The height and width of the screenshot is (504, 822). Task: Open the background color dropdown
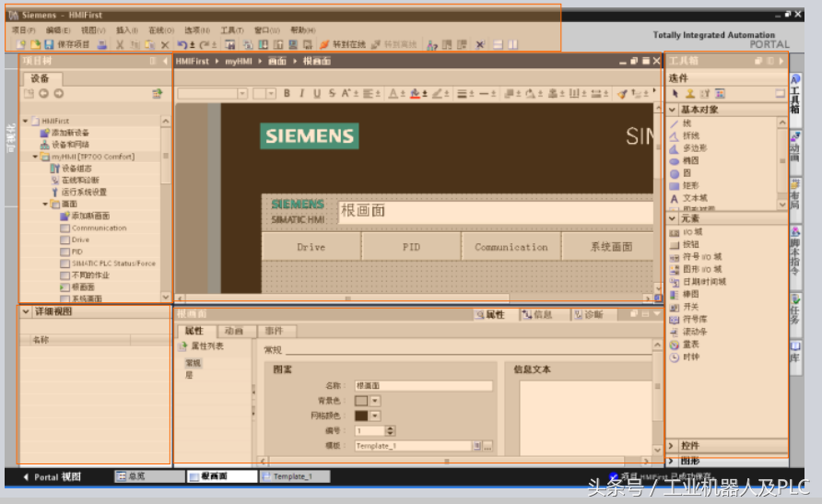pyautogui.click(x=375, y=401)
